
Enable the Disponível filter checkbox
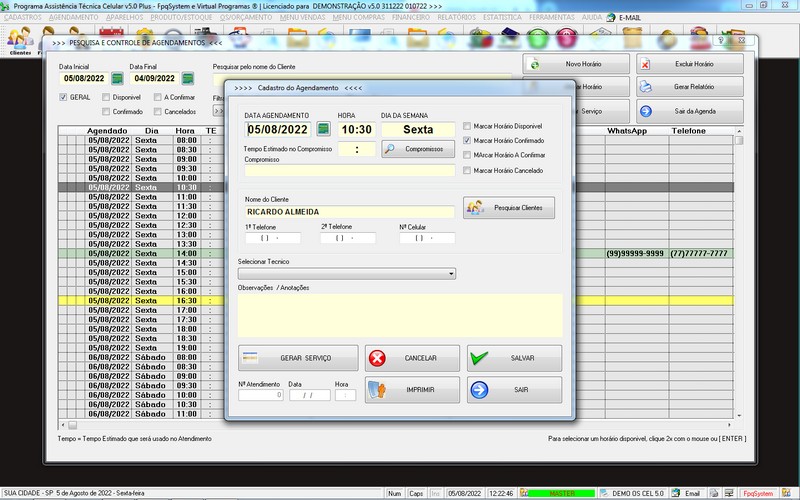pos(106,97)
